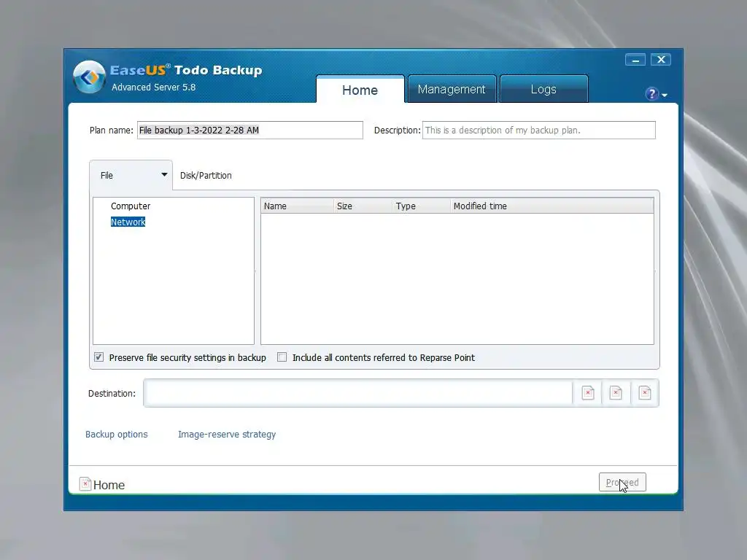Click the Plan name input field
The image size is (747, 560).
coord(250,130)
